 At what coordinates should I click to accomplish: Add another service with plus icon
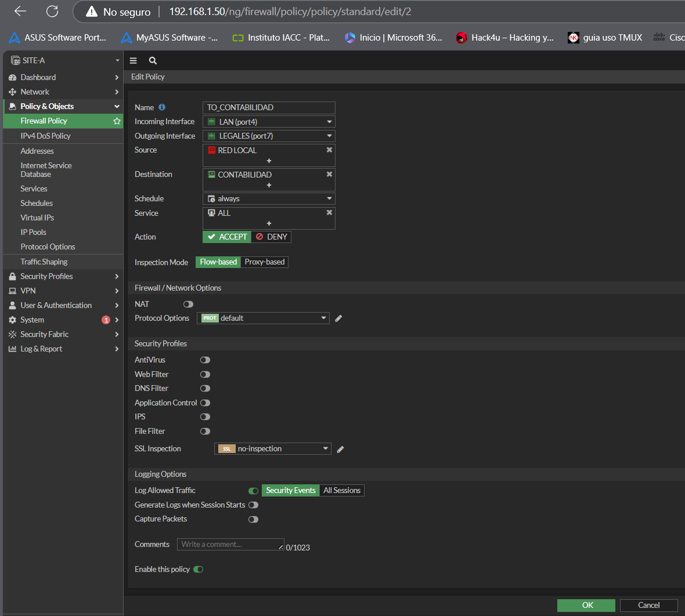(269, 223)
